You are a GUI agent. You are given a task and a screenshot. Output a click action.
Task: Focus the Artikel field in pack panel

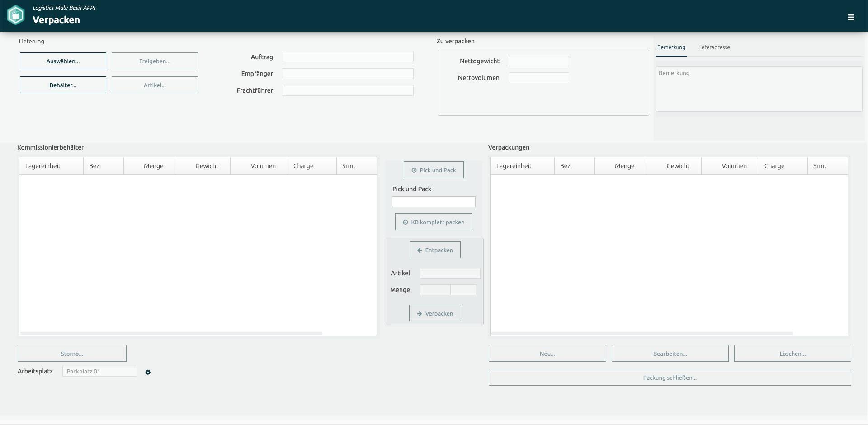(x=450, y=273)
